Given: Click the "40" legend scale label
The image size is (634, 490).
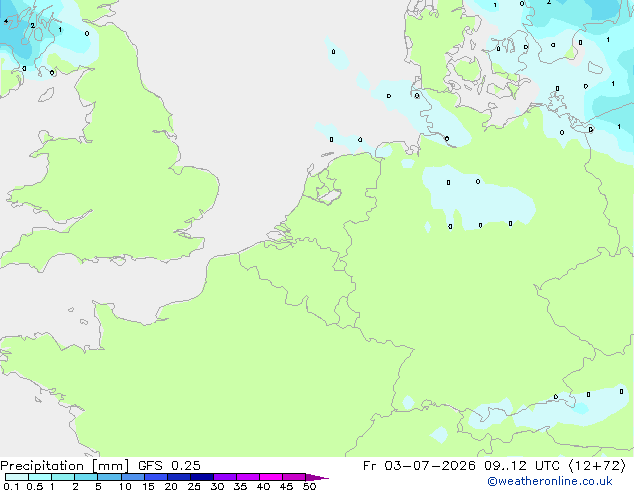Looking at the screenshot, I should pos(263,486).
